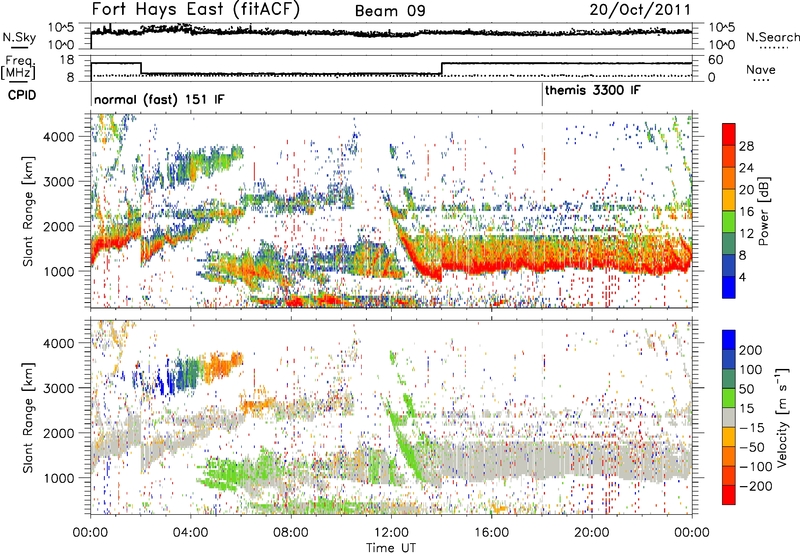Click the '3000' tick of the Velocity panel
Viewport: 800px width, 554px height.
point(59,388)
